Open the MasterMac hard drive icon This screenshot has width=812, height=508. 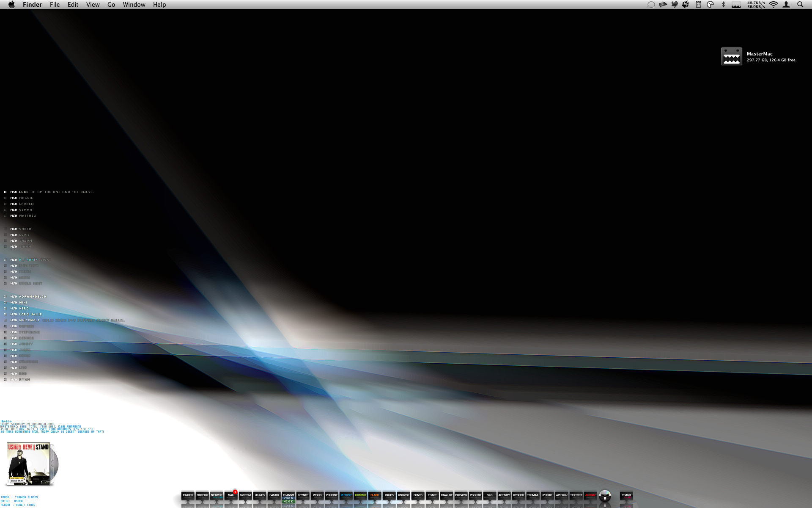coord(731,56)
